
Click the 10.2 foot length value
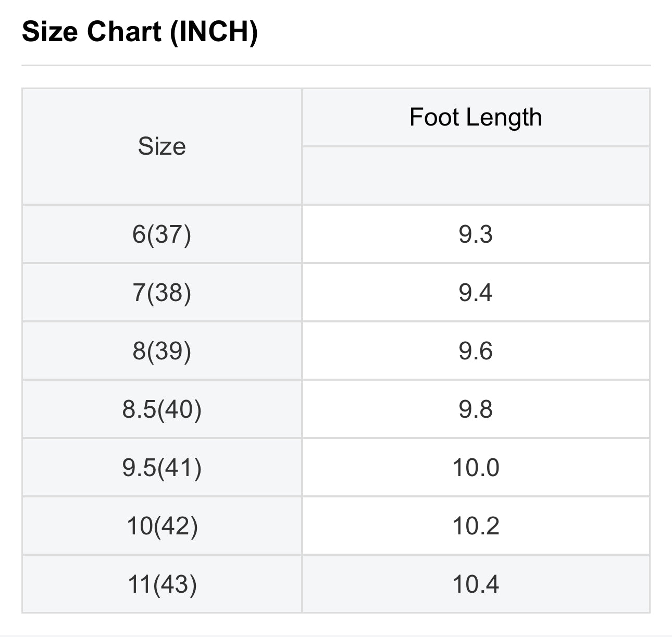tap(476, 526)
